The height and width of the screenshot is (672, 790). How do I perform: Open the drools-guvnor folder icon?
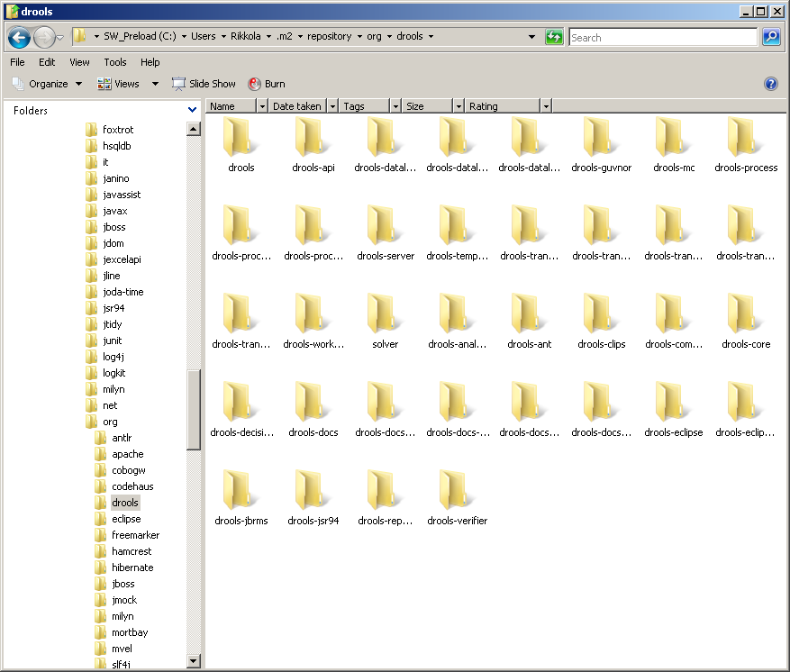601,137
